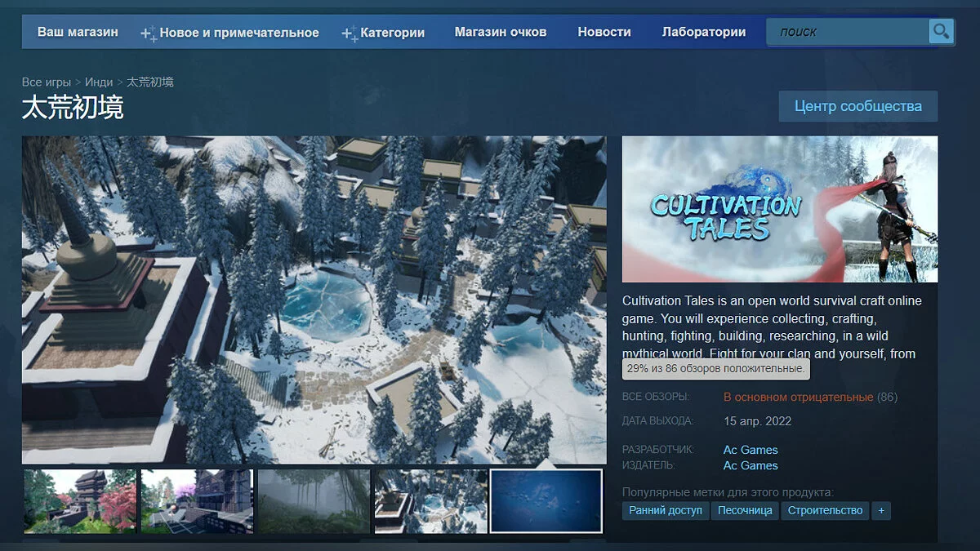The height and width of the screenshot is (551, 980).
Task: Select the snowy village overhead thumbnail
Action: (430, 501)
